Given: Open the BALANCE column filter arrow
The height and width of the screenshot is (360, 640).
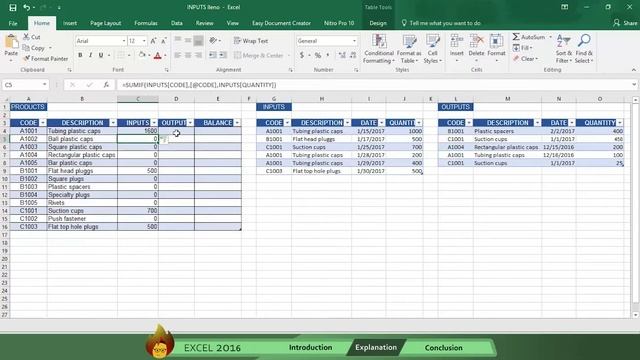Looking at the screenshot, I should [237, 123].
